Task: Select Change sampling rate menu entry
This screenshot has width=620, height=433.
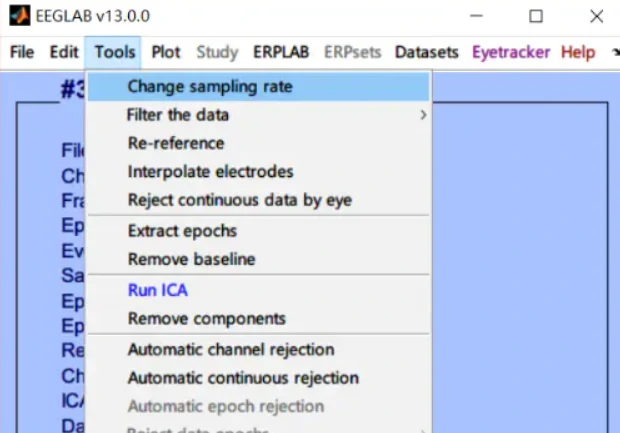Action: [x=210, y=86]
